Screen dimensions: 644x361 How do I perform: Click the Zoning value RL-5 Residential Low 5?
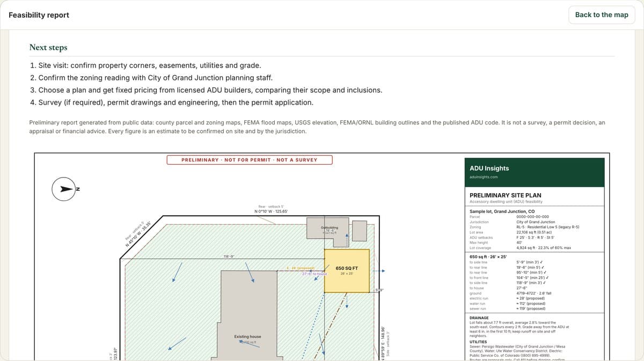tap(547, 227)
